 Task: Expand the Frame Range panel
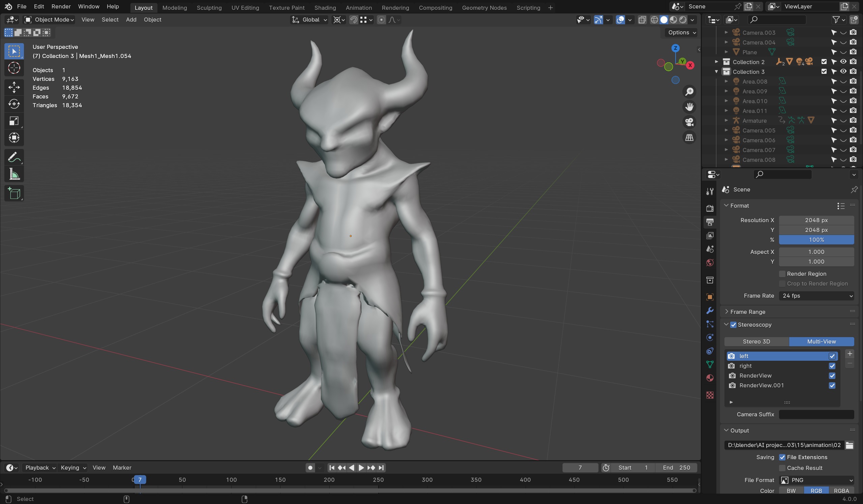coord(747,312)
